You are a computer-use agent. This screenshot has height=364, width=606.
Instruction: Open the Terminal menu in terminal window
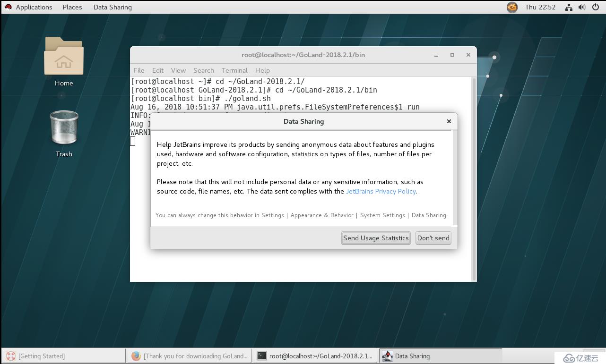click(234, 70)
